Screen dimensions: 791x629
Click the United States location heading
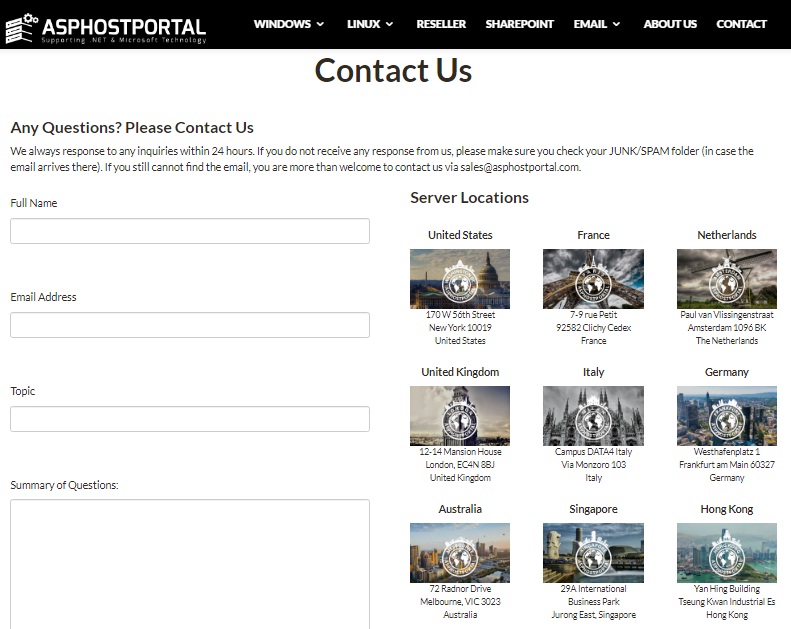tap(460, 235)
